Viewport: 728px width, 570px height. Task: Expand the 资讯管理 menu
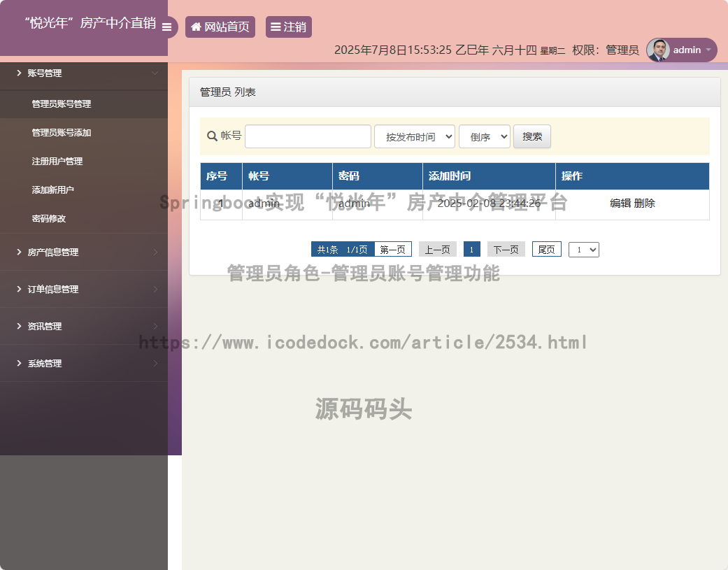tap(84, 327)
